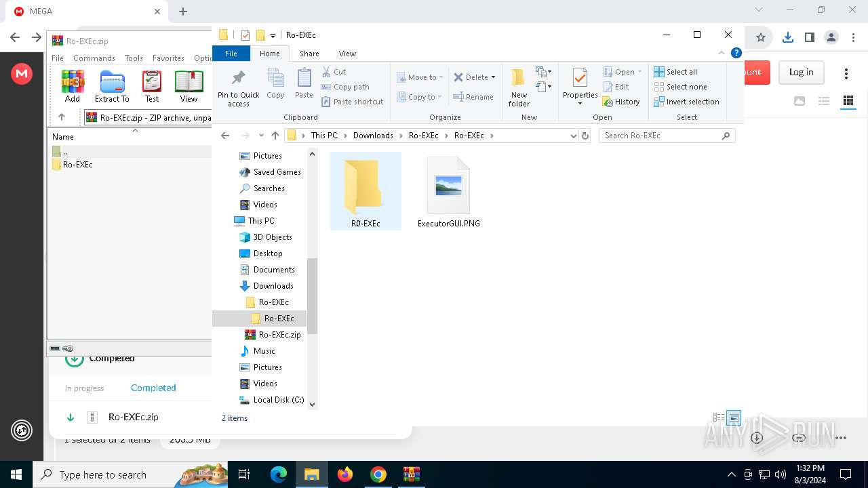Screen dimensions: 868x488
Task: Click Select none in ribbon
Action: pyautogui.click(x=680, y=87)
